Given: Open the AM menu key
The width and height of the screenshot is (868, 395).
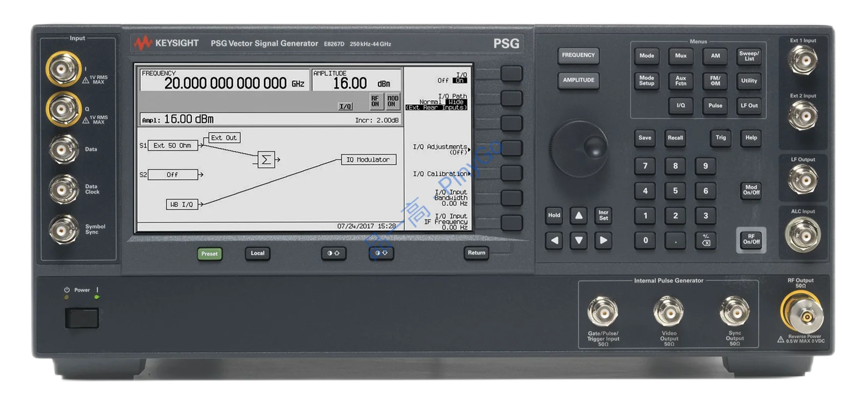Looking at the screenshot, I should pyautogui.click(x=715, y=56).
